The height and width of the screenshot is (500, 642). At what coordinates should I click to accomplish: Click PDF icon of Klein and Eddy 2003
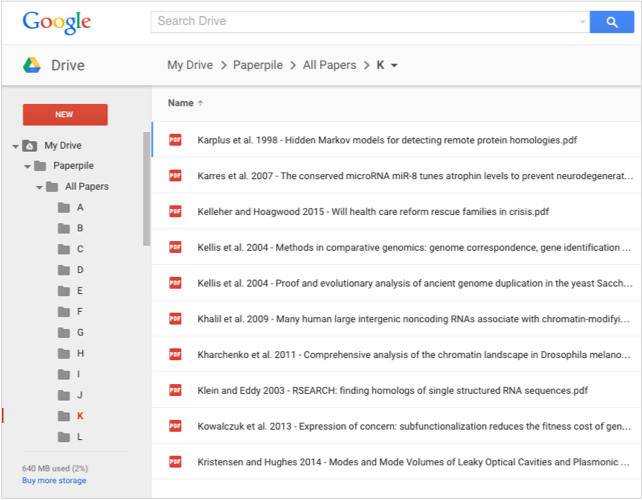pyautogui.click(x=175, y=390)
